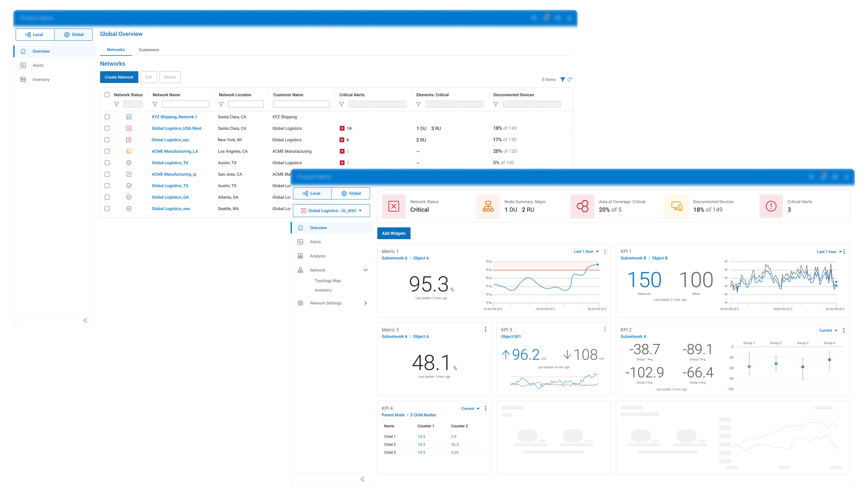Screen dimensions: 868x496
Task: Open the Global Logistics - GL_NYC network dropdown
Action: coord(331,211)
